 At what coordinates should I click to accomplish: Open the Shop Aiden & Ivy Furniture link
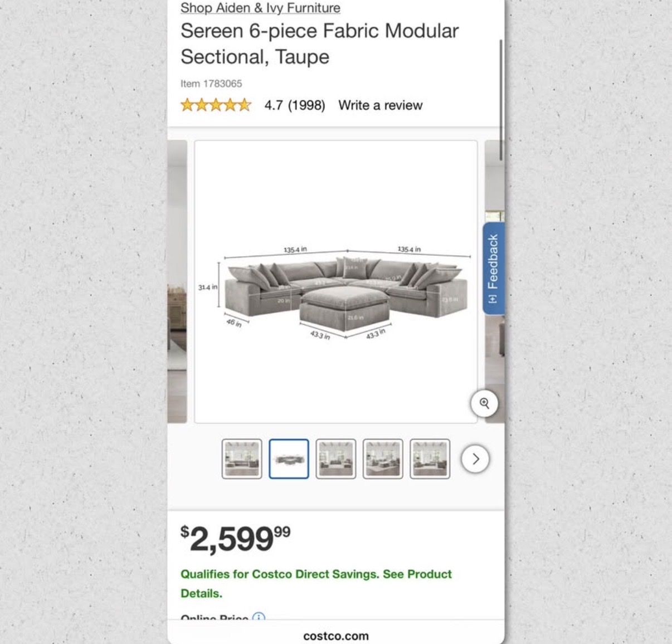point(260,8)
